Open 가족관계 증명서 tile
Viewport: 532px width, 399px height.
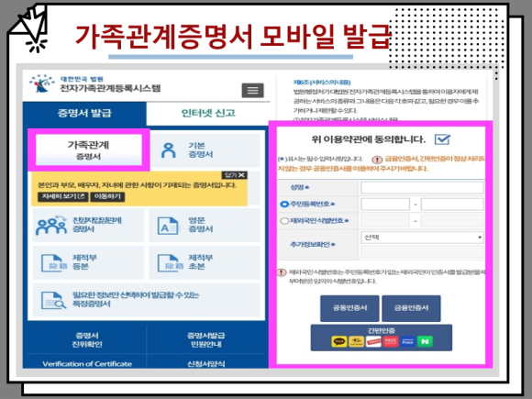pyautogui.click(x=89, y=150)
